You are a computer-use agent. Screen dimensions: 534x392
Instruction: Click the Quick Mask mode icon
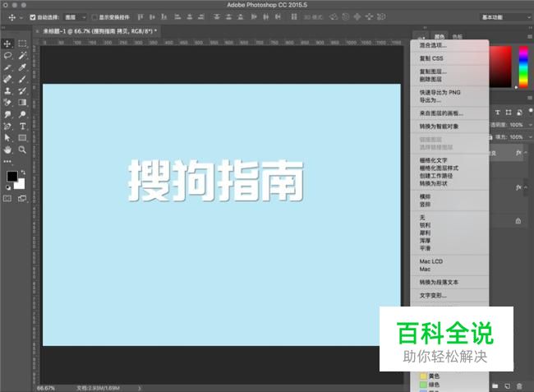coord(7,199)
